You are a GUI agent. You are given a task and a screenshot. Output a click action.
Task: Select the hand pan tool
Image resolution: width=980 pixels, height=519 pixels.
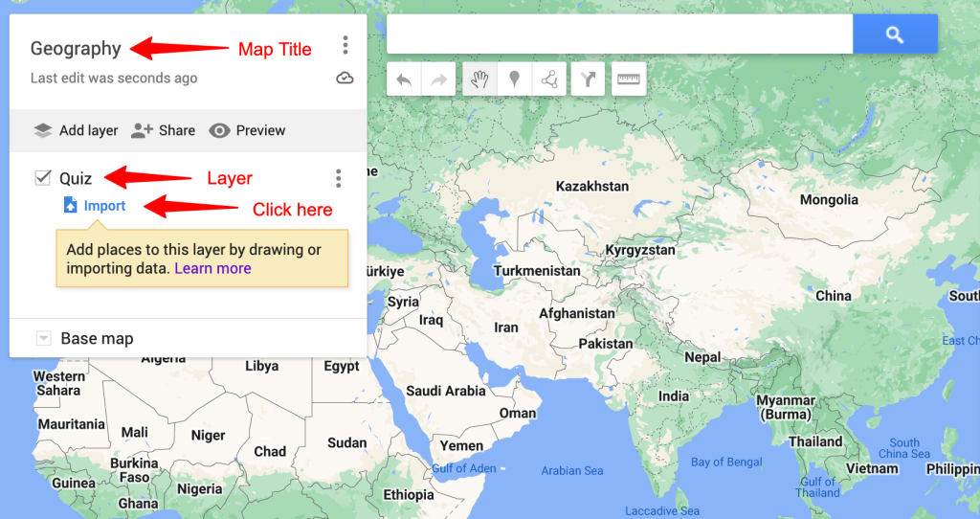coord(480,79)
